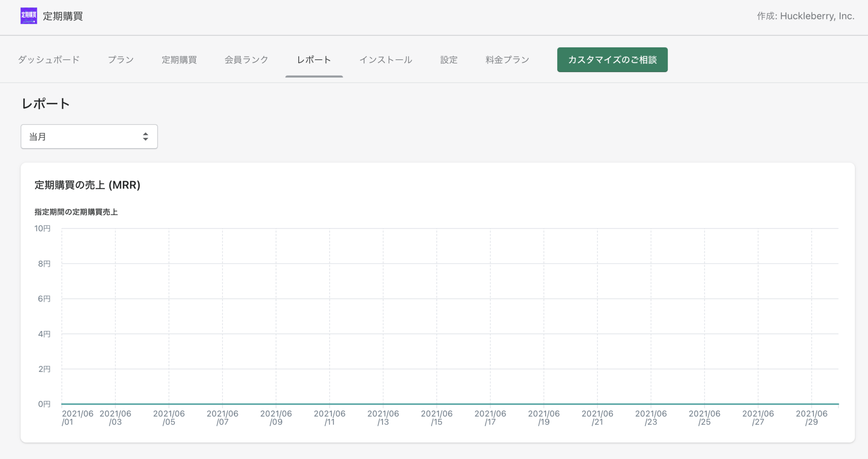This screenshot has width=868, height=459.
Task: Click the 10円 y-axis label
Action: tap(42, 229)
